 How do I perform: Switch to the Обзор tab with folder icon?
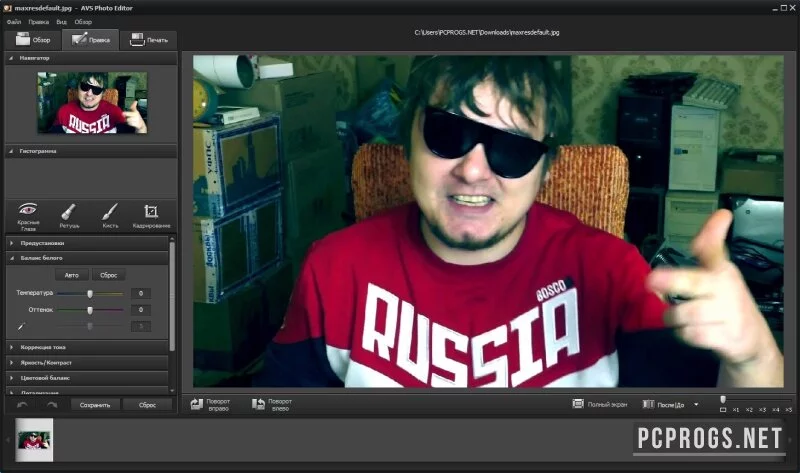pos(33,40)
